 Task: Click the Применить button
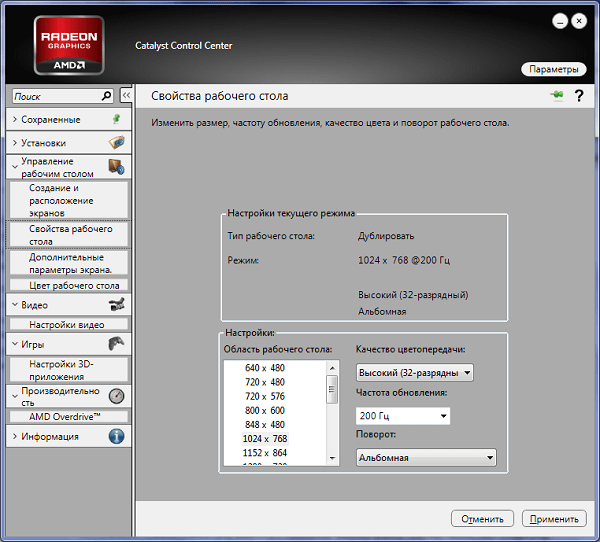click(554, 519)
